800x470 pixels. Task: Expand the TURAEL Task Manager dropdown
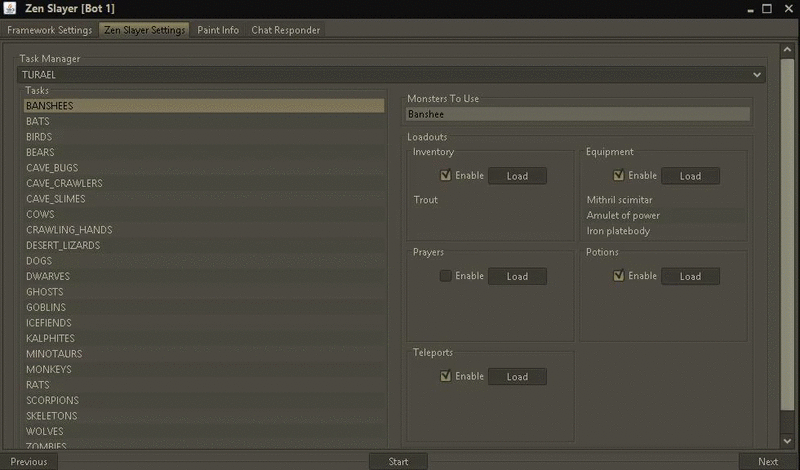coord(391,75)
